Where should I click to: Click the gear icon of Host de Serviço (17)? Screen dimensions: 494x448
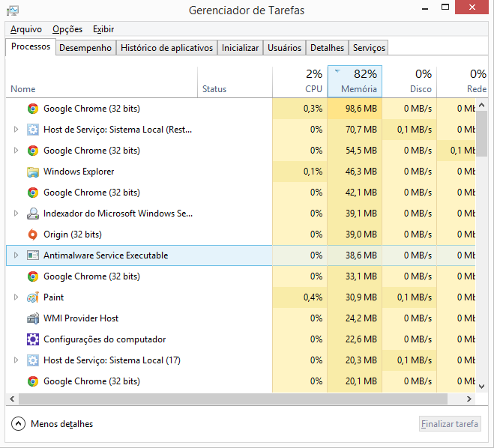33,360
